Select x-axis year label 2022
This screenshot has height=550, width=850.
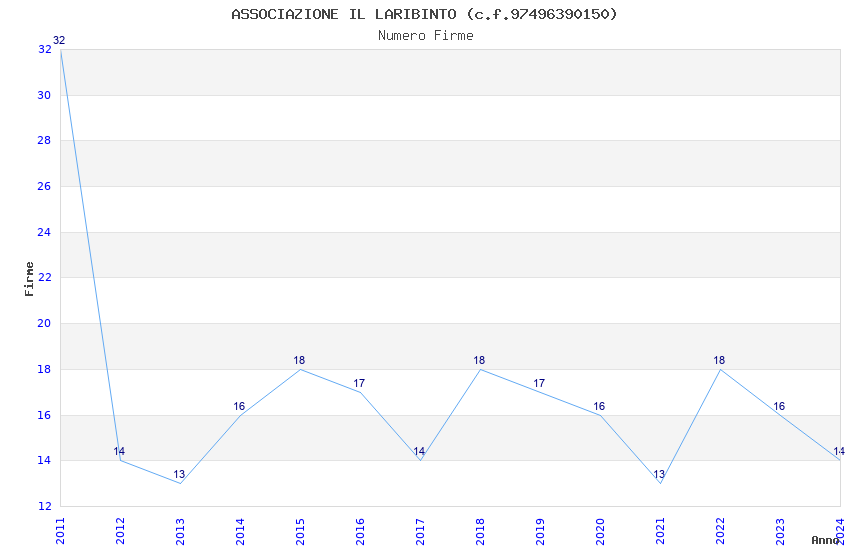[x=720, y=531]
